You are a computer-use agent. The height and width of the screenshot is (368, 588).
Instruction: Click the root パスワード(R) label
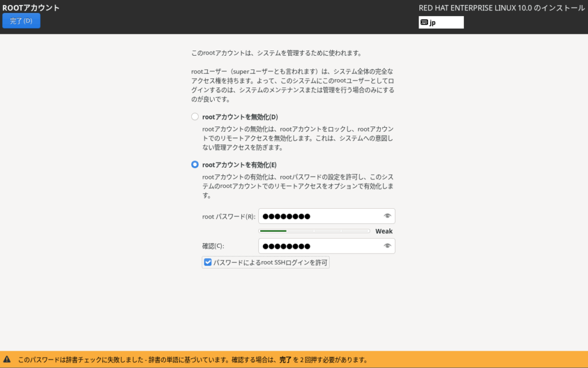[229, 217]
